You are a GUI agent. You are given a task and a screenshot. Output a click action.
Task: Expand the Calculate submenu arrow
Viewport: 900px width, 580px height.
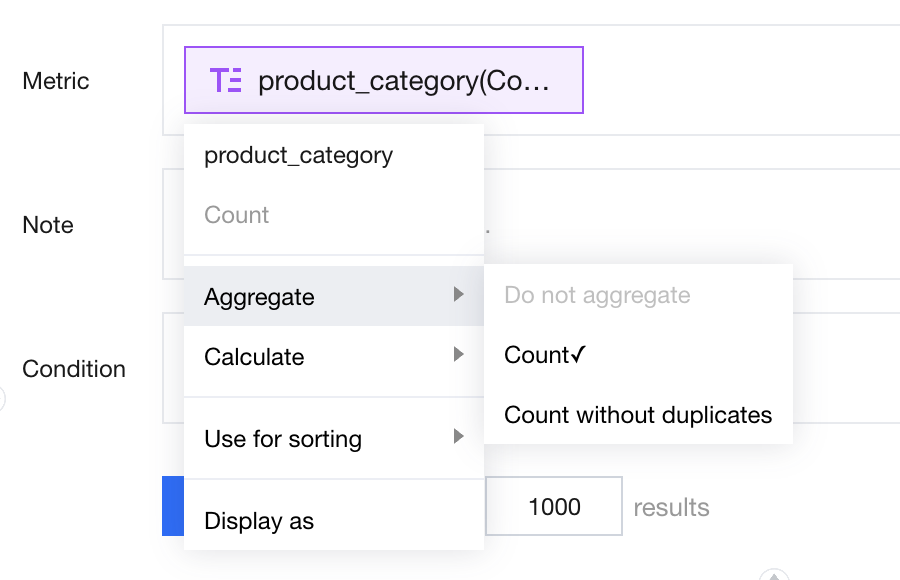(x=458, y=355)
